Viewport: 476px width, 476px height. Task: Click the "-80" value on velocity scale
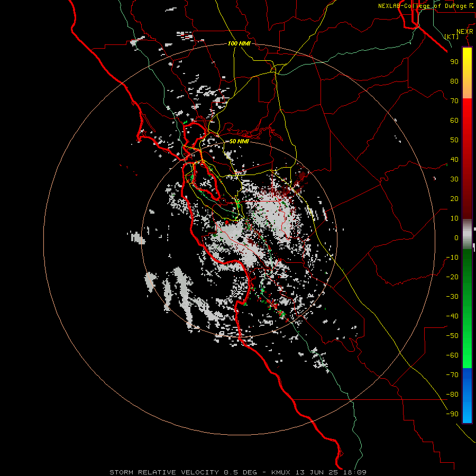pyautogui.click(x=452, y=395)
